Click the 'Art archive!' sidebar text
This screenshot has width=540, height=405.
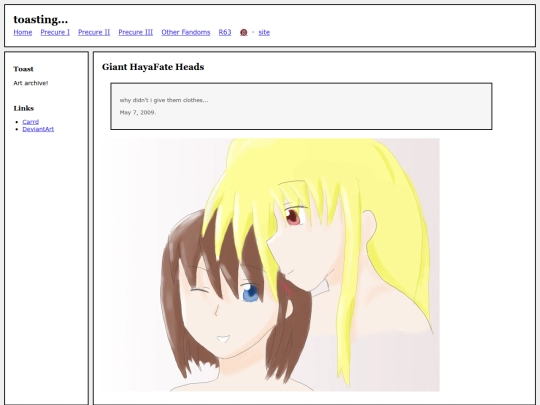(31, 83)
